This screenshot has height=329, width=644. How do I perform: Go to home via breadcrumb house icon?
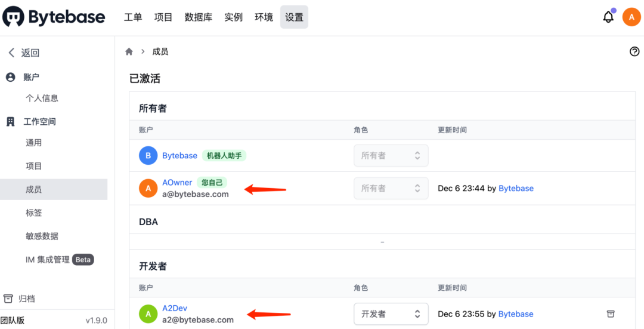point(129,51)
